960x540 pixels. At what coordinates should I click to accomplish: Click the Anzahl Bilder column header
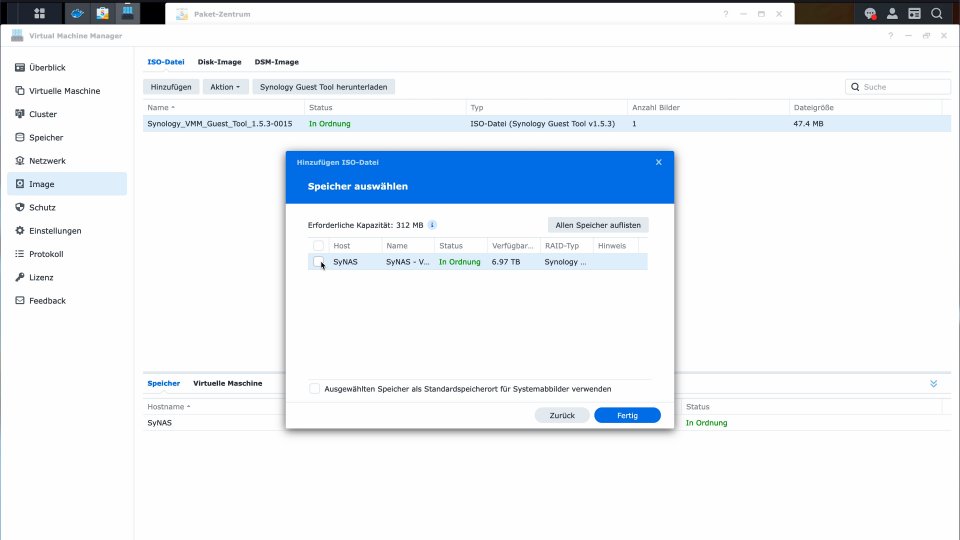click(x=708, y=107)
